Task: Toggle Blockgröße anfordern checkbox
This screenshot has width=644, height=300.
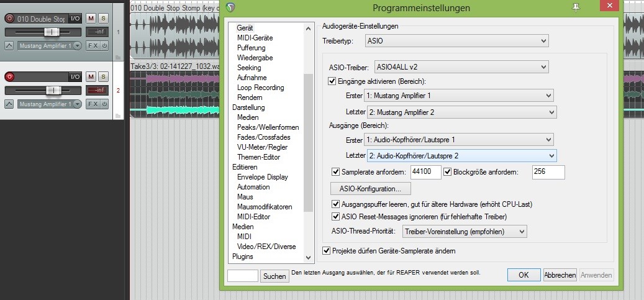Action: pyautogui.click(x=448, y=172)
